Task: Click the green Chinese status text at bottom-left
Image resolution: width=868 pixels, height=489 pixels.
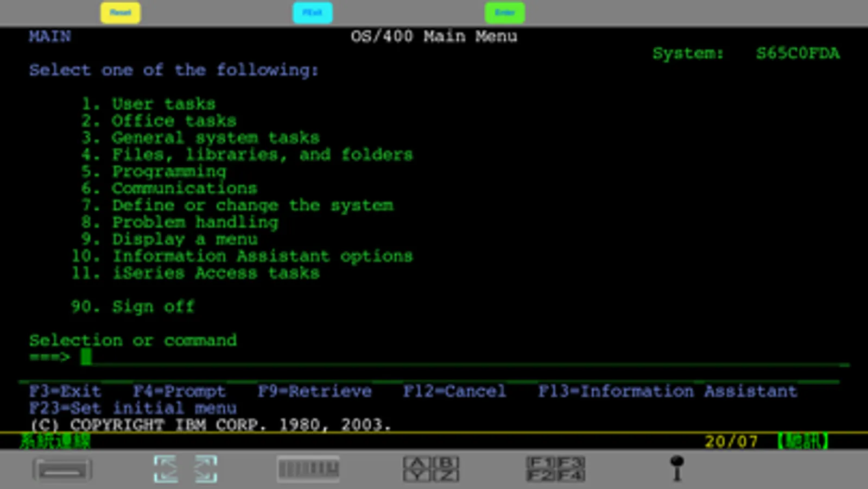Action: coord(55,441)
